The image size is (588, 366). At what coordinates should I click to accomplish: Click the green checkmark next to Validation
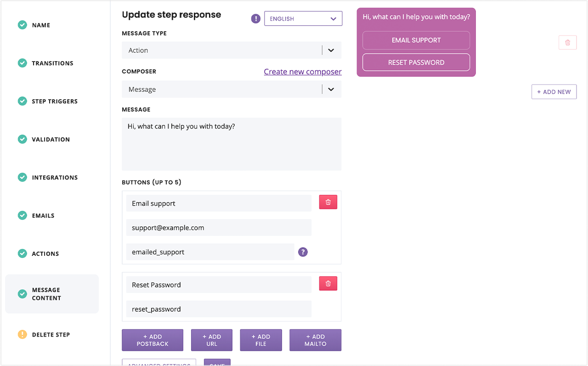23,139
